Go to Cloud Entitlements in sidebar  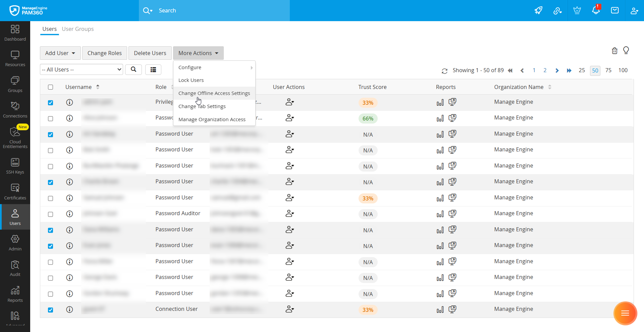pyautogui.click(x=15, y=138)
